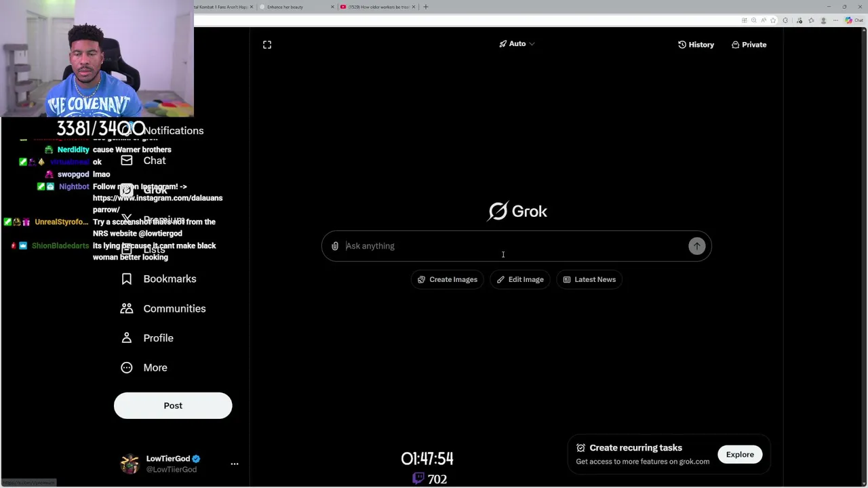This screenshot has width=868, height=488.
Task: Click the Create Images chip icon
Action: (421, 279)
